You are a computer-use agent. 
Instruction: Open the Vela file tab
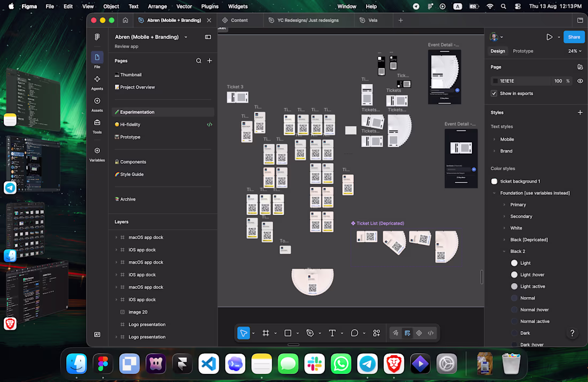coord(373,20)
